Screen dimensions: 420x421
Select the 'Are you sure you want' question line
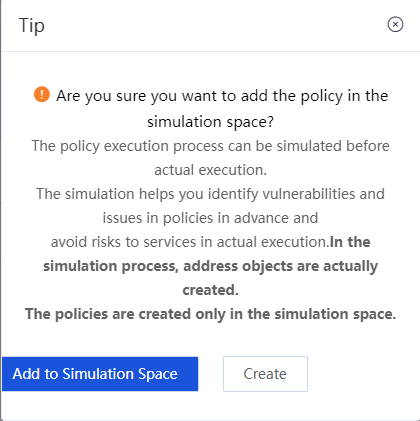222,96
